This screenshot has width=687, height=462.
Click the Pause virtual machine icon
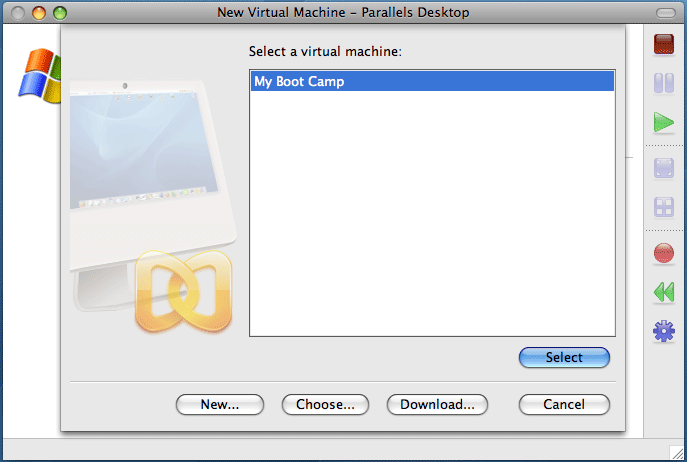click(x=664, y=83)
